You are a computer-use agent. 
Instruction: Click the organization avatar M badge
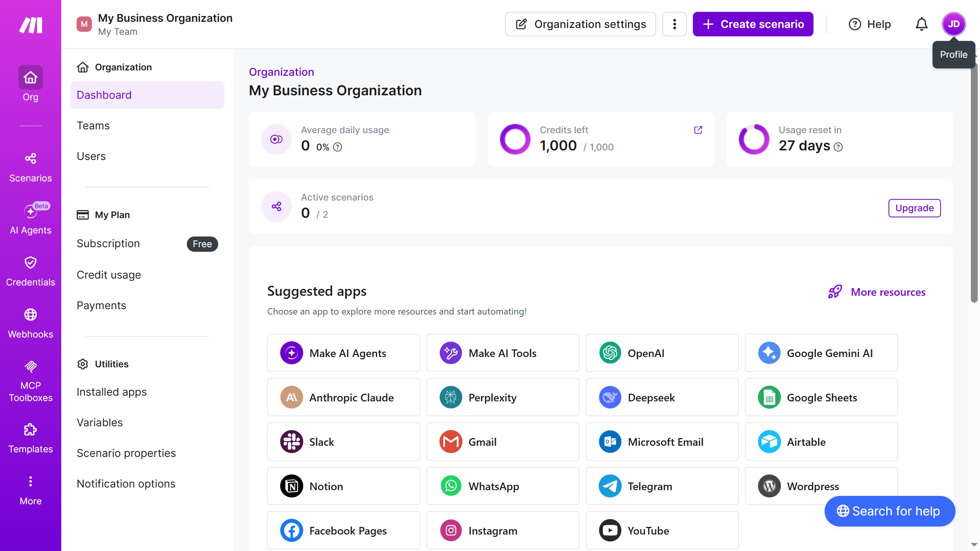84,24
